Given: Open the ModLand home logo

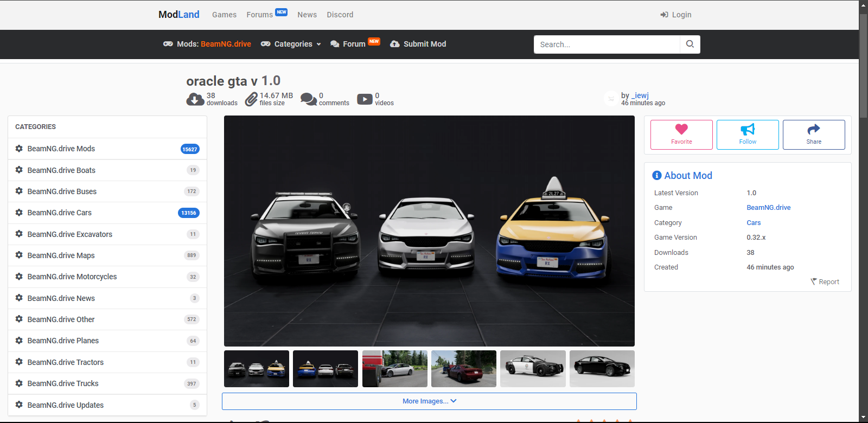Looking at the screenshot, I should click(179, 15).
